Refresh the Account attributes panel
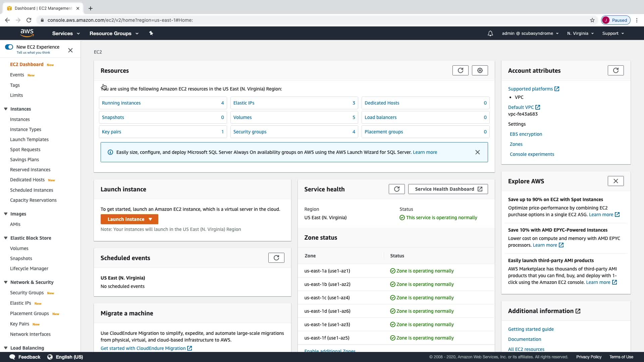Viewport: 644px width, 362px height. (615, 70)
